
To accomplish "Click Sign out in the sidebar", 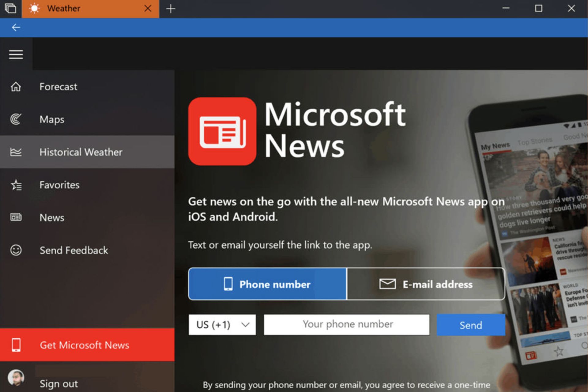I will [59, 383].
